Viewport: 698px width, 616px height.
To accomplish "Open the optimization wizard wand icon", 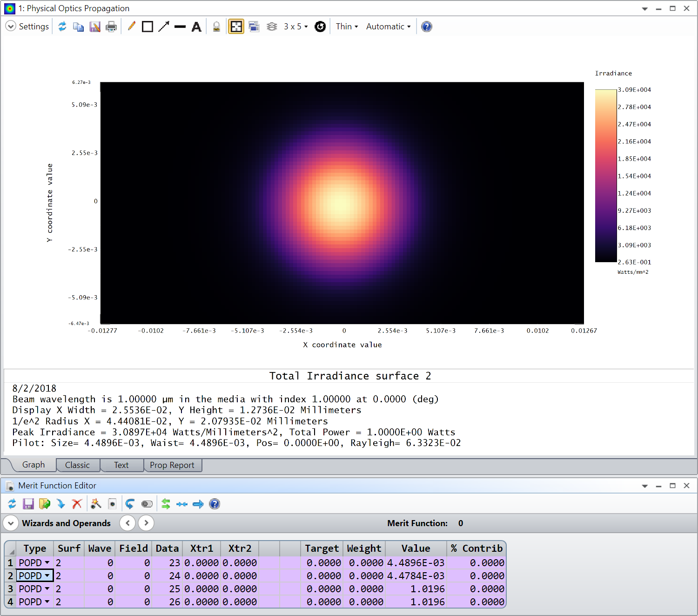I will click(96, 504).
